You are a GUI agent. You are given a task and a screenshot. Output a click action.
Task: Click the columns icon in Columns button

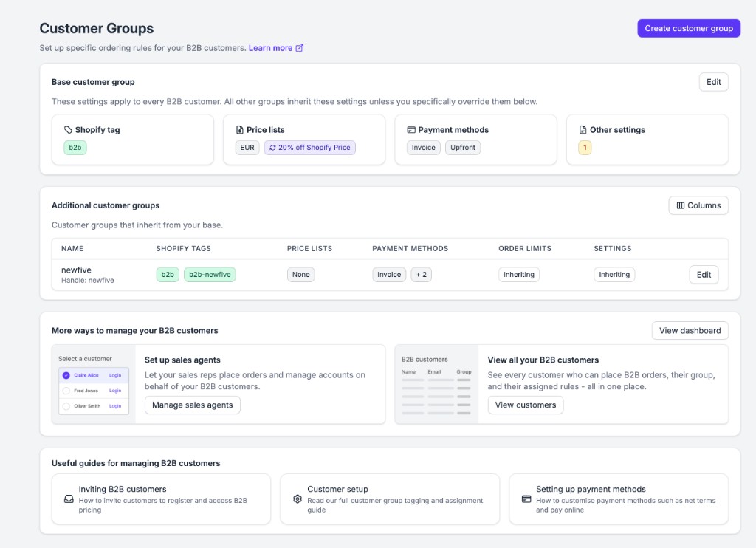[680, 205]
